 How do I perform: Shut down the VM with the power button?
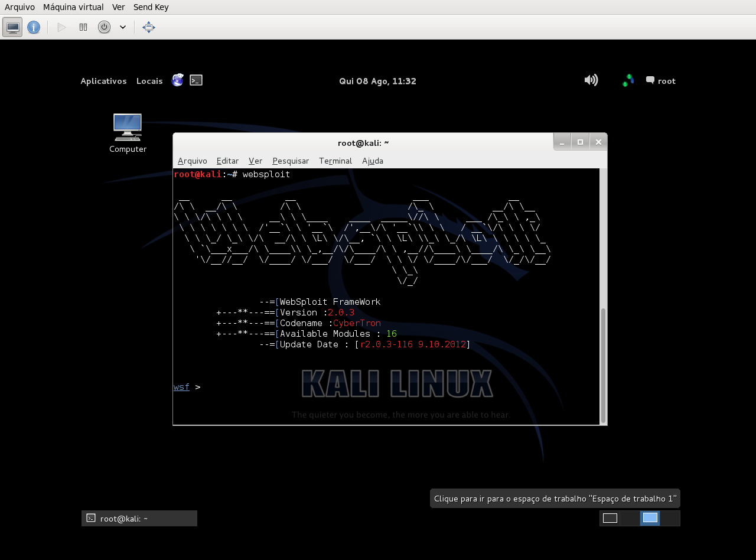coord(104,27)
